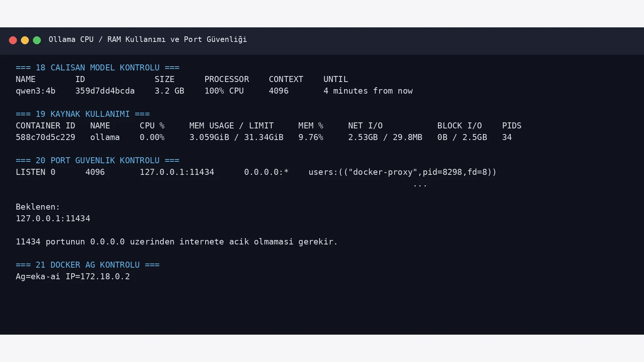
Task: Click the green maximize window button
Action: (37, 40)
